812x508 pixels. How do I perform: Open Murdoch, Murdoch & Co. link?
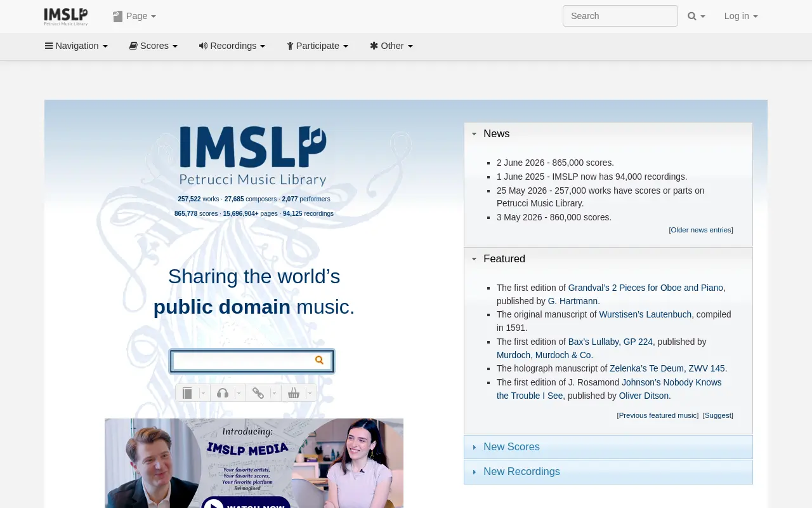[x=544, y=355]
